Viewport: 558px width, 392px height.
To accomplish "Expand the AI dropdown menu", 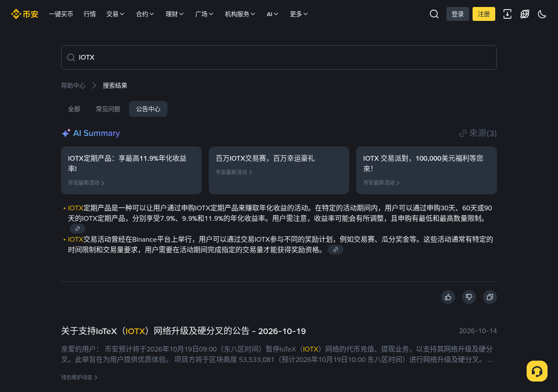I will [x=272, y=14].
